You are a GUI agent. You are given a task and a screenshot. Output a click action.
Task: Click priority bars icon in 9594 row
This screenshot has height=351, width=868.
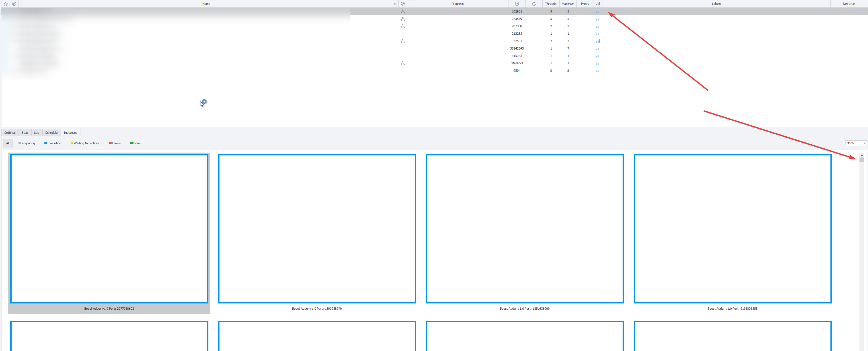click(598, 71)
